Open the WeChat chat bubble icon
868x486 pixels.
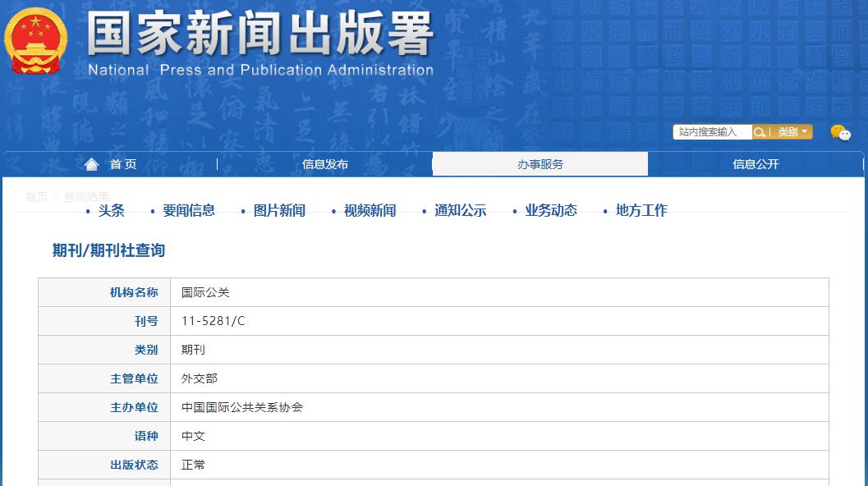840,133
